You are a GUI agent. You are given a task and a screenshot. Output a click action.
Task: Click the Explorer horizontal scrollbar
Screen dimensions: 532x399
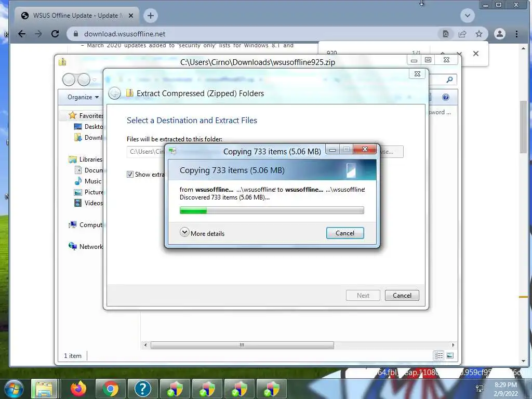(x=242, y=345)
